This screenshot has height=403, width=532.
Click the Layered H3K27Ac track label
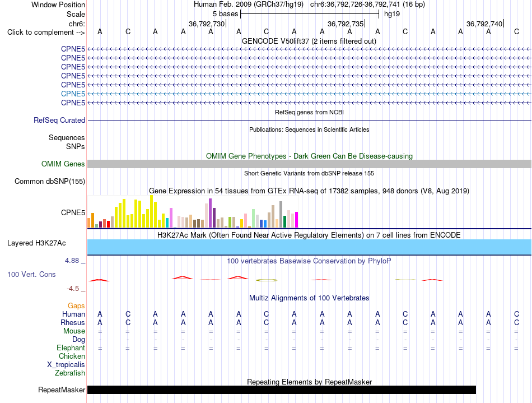pos(36,243)
